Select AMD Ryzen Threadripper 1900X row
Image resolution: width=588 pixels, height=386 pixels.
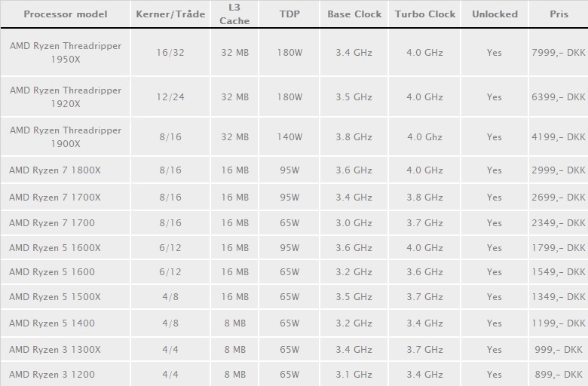coord(294,137)
